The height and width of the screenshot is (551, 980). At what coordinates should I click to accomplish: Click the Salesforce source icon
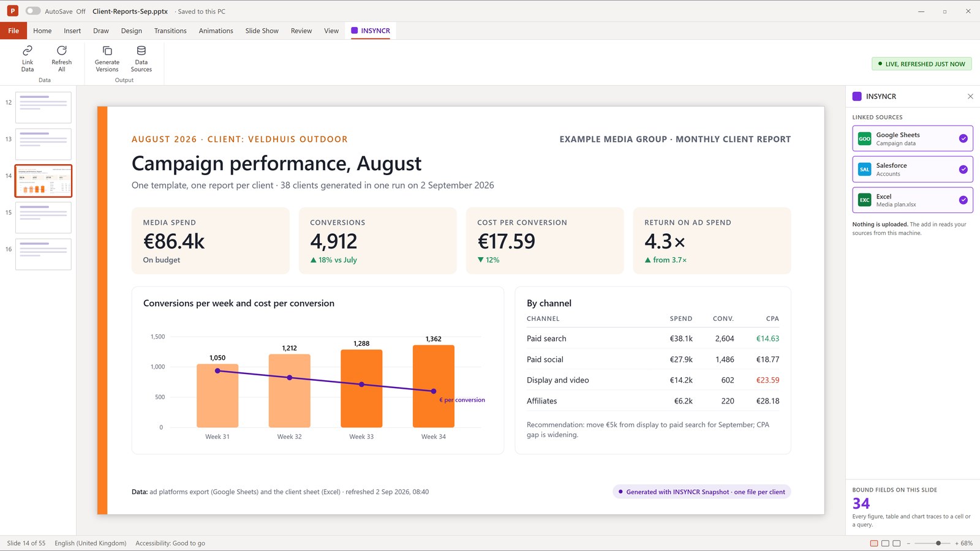864,170
